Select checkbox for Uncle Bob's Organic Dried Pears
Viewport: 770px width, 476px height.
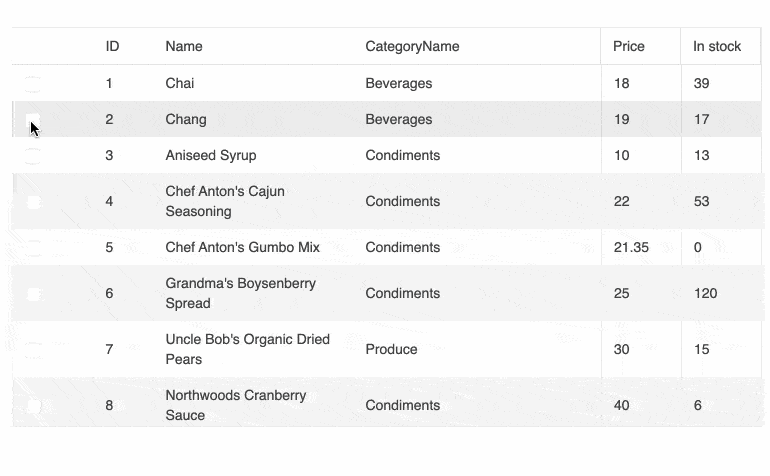click(33, 350)
